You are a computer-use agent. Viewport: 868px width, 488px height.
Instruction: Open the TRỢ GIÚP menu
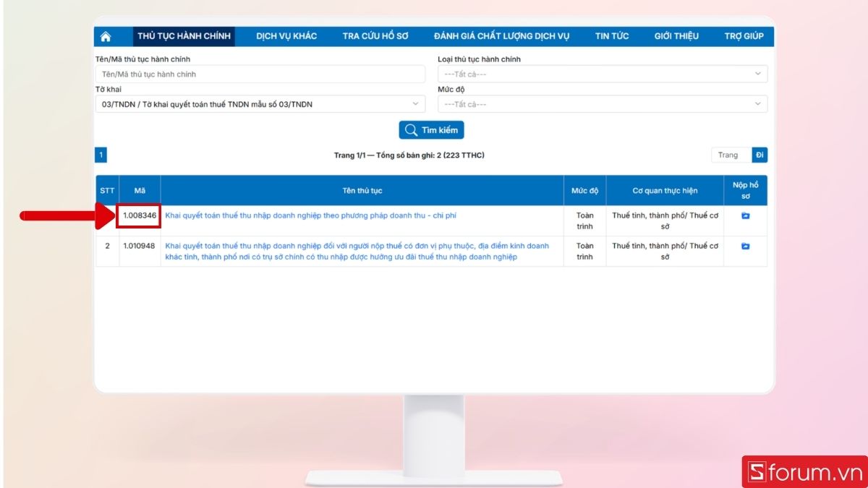point(744,36)
